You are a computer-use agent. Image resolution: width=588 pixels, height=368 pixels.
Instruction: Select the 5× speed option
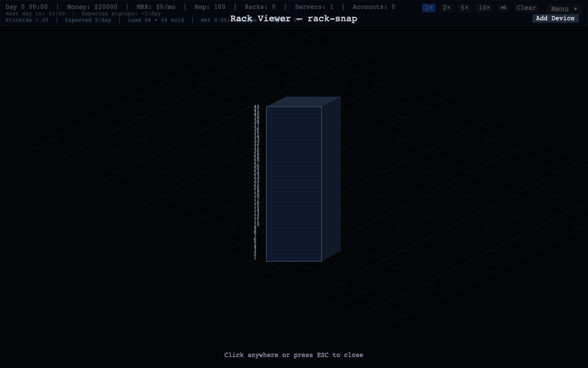click(x=464, y=8)
